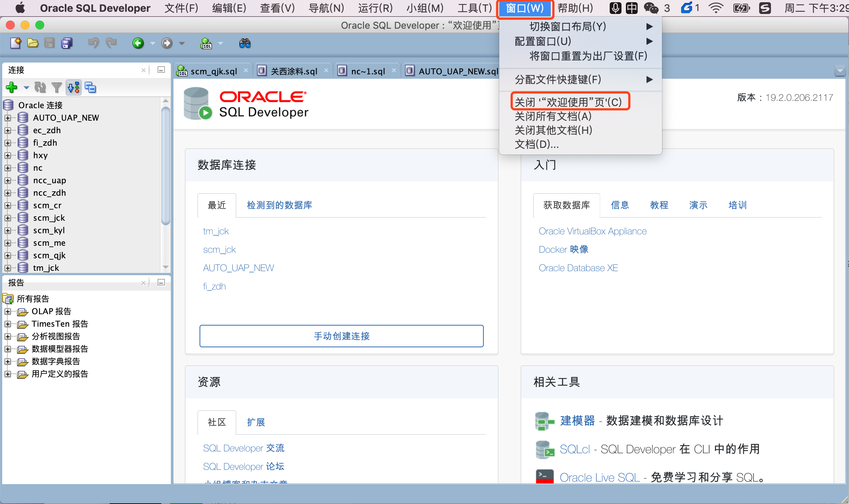Click the microphone icon in menu bar

point(615,8)
